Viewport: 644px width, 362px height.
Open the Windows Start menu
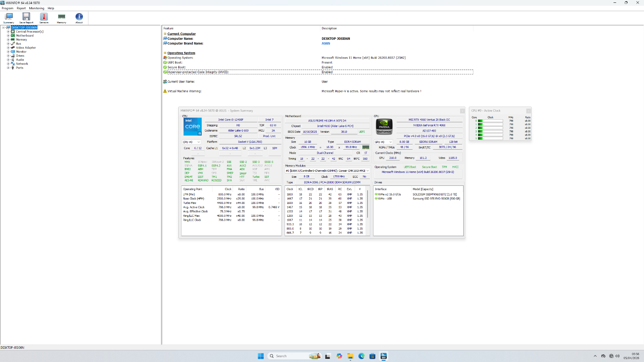pos(261,356)
